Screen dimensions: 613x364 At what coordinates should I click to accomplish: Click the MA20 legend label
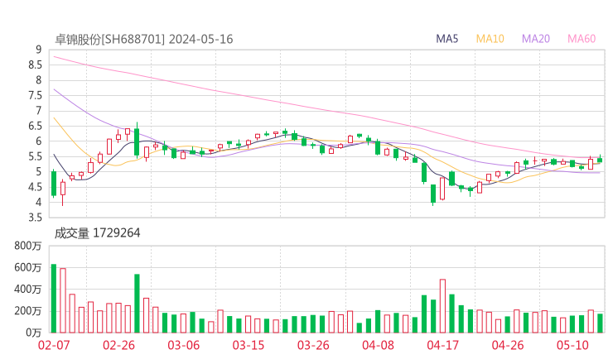coord(536,39)
